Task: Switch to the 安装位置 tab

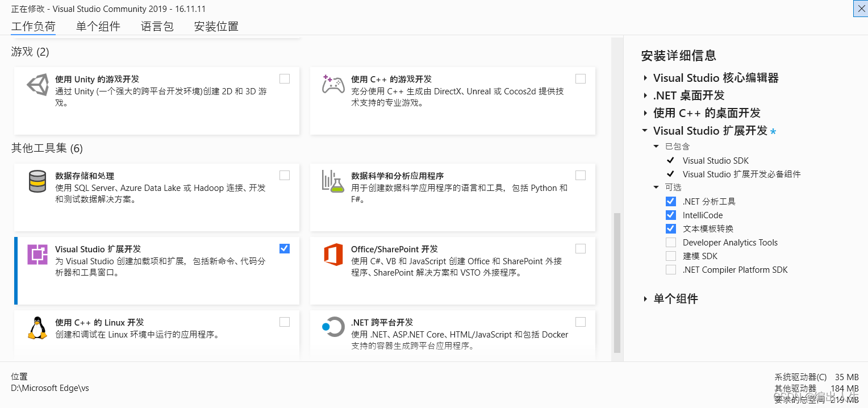Action: click(x=216, y=26)
